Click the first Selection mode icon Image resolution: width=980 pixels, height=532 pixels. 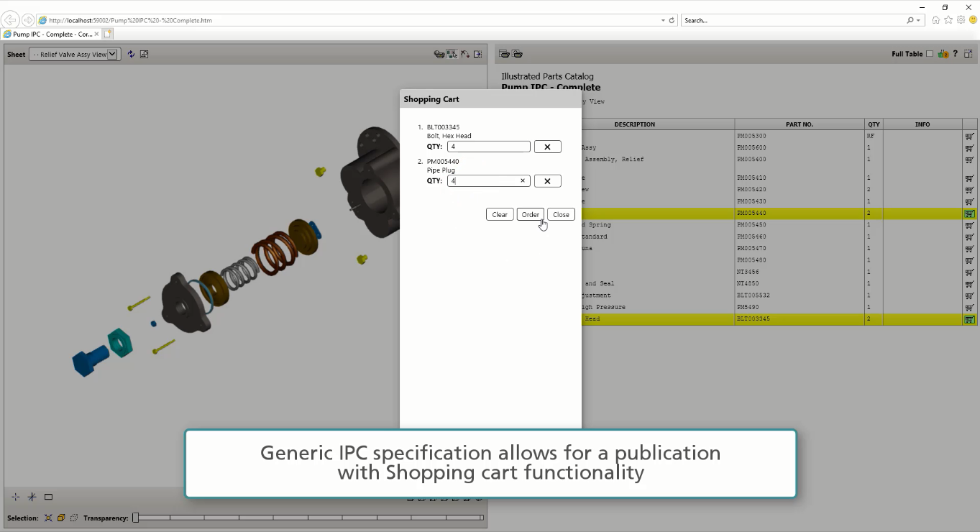(48, 518)
